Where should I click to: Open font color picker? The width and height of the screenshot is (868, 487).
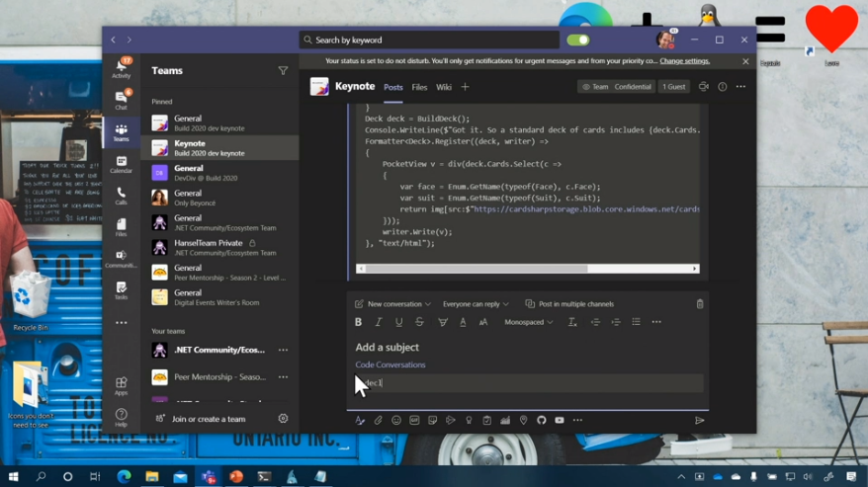(463, 322)
